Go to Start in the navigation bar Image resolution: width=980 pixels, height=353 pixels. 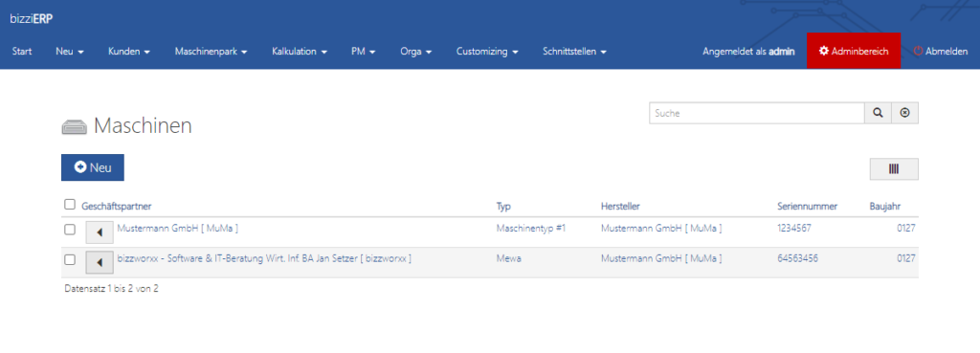22,52
